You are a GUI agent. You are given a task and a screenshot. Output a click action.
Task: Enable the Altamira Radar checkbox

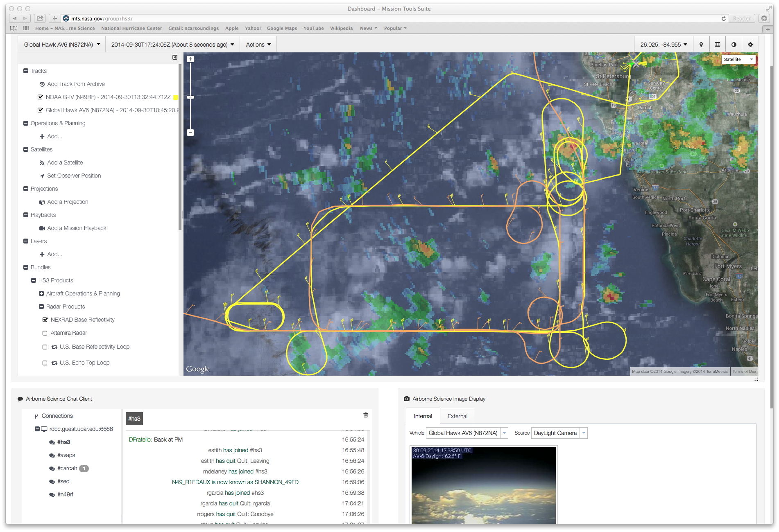[45, 333]
